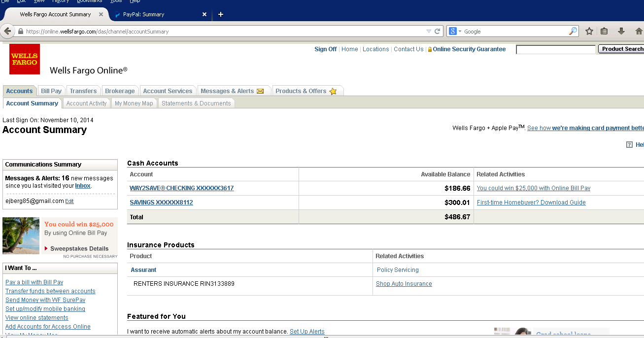Click Add Accounts for Access Online link
The width and height of the screenshot is (644, 338).
(x=48, y=327)
